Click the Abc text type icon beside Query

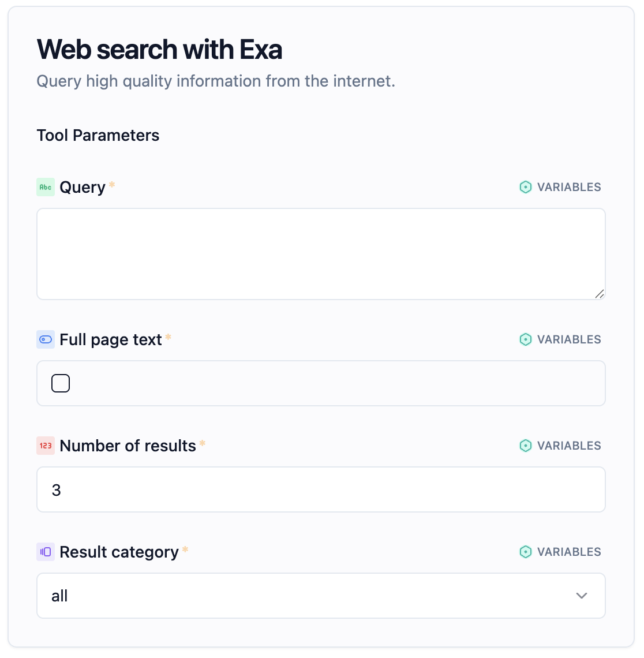click(x=46, y=187)
